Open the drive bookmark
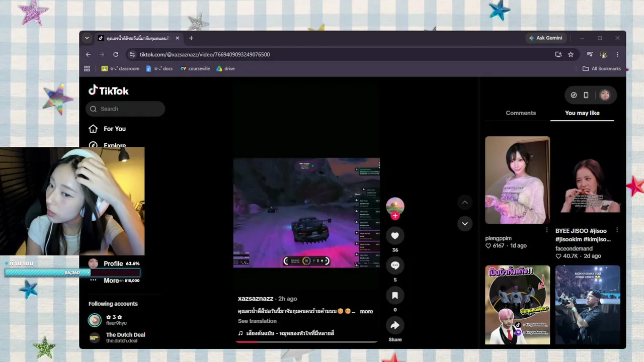Image resolution: width=644 pixels, height=362 pixels. 226,68
